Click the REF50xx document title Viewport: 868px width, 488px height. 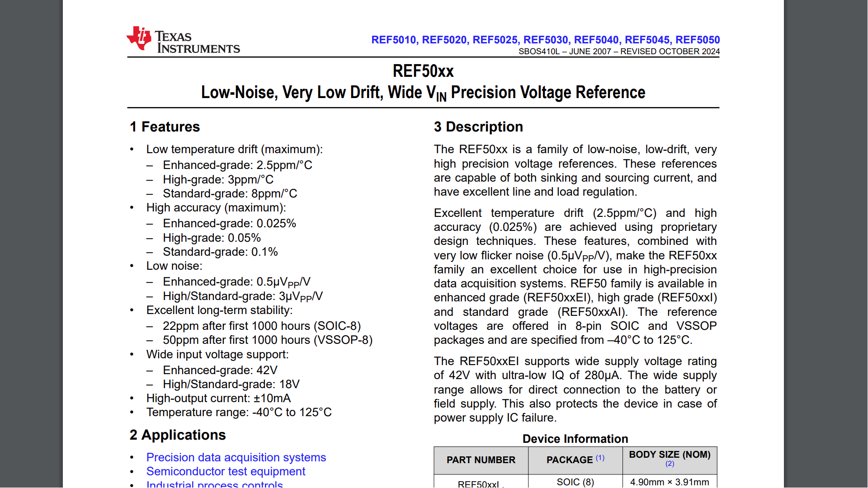point(423,71)
